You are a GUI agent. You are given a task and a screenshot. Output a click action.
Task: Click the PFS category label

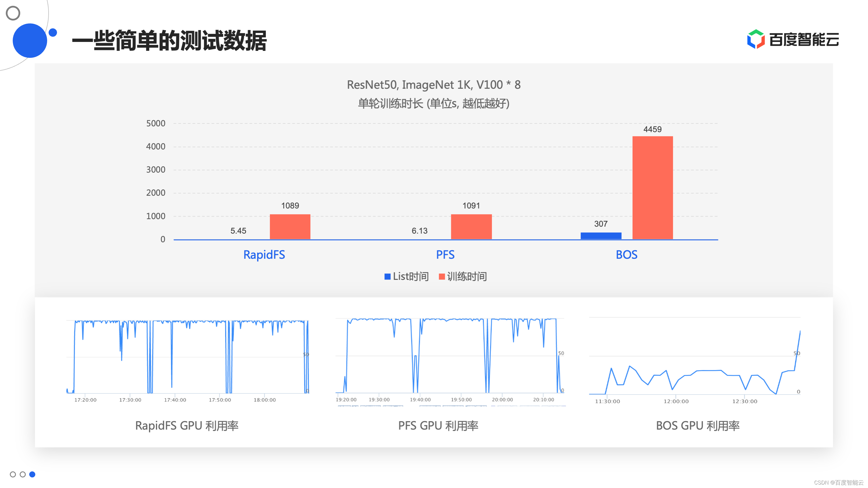pos(445,255)
